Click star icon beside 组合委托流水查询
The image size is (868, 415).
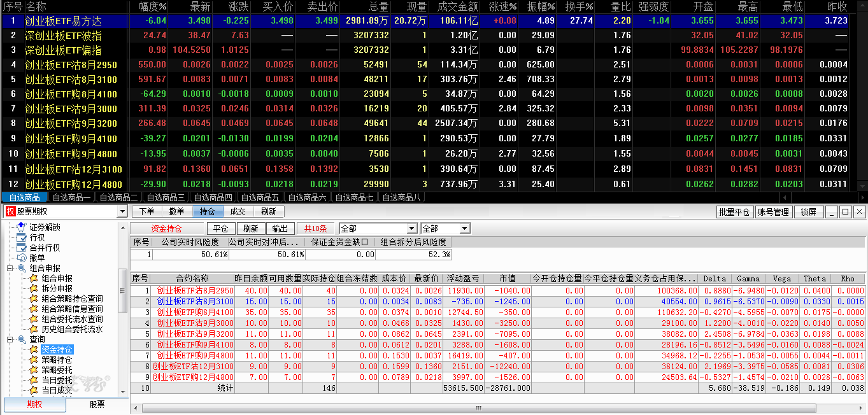[x=34, y=319]
